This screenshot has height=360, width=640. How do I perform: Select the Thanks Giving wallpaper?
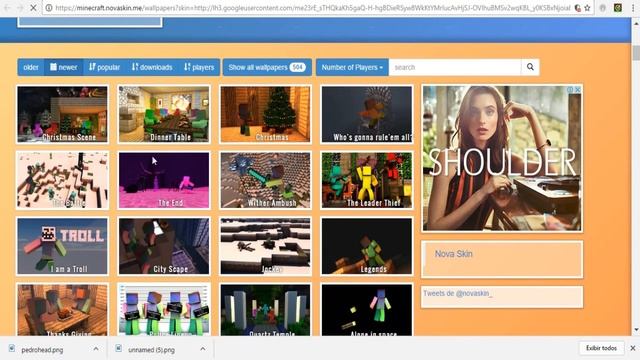(62, 310)
